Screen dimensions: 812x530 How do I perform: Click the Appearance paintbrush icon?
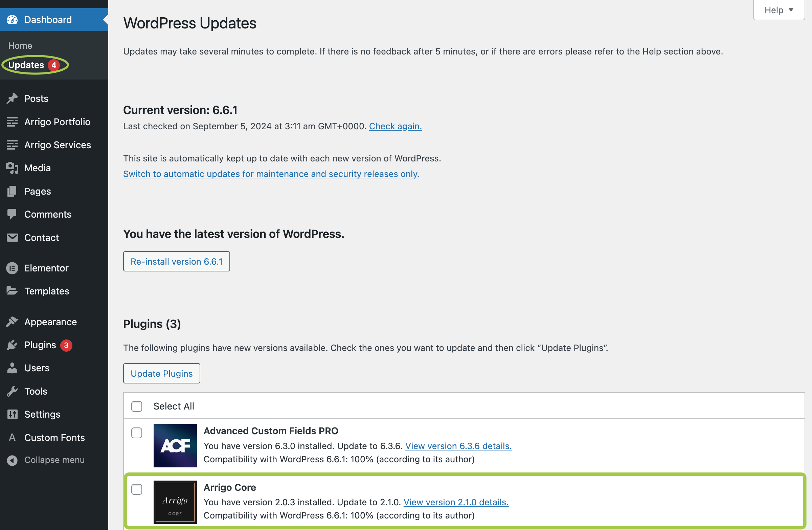point(12,322)
